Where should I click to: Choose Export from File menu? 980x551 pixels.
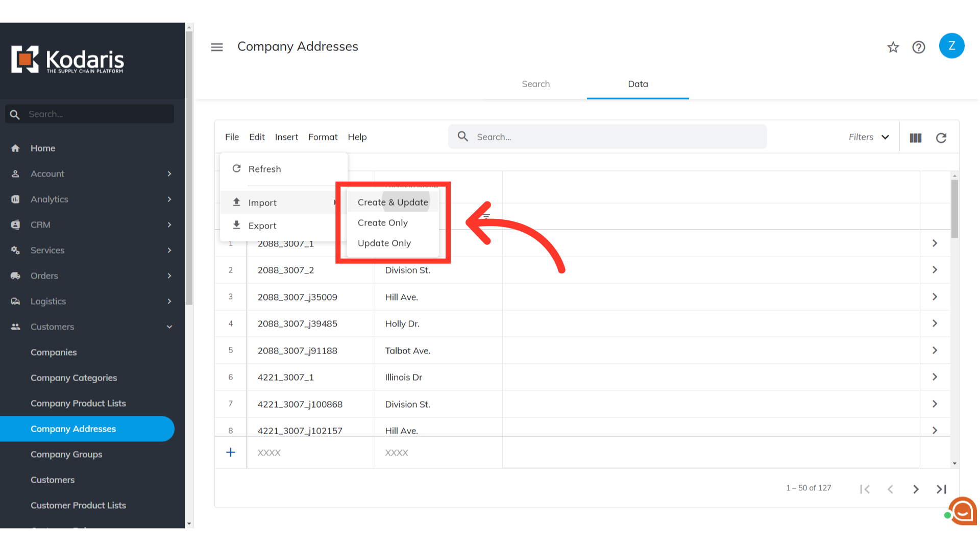coord(262,226)
